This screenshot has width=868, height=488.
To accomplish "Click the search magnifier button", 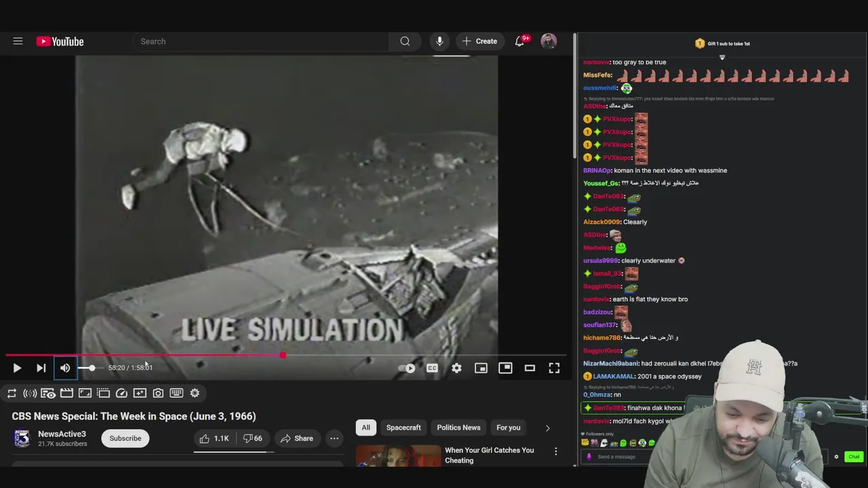I will [x=405, y=41].
